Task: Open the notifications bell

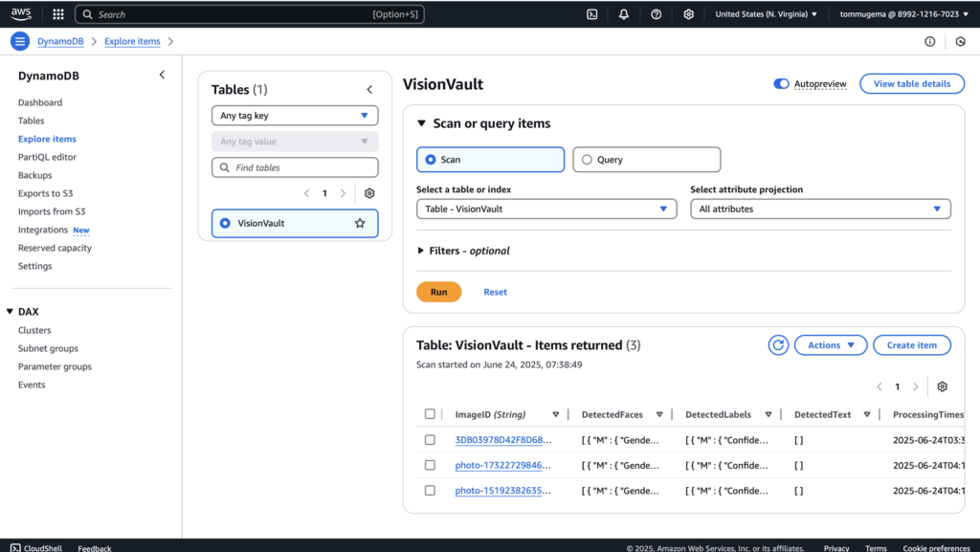Action: 624,14
